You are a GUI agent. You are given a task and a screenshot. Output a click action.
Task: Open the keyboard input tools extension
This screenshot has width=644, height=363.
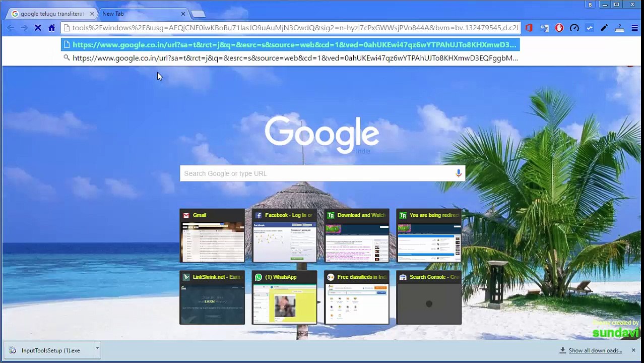pos(620,28)
